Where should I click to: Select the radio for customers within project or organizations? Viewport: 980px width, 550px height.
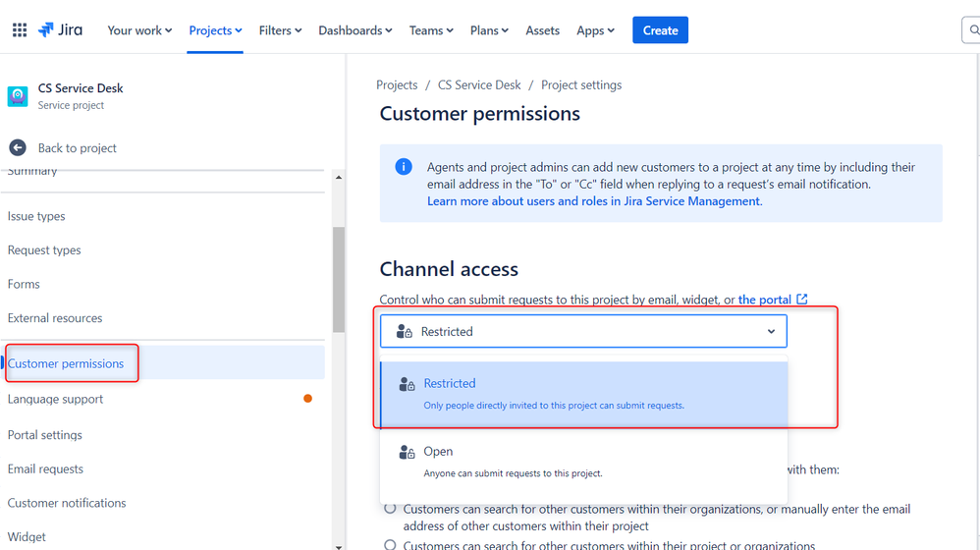point(390,544)
